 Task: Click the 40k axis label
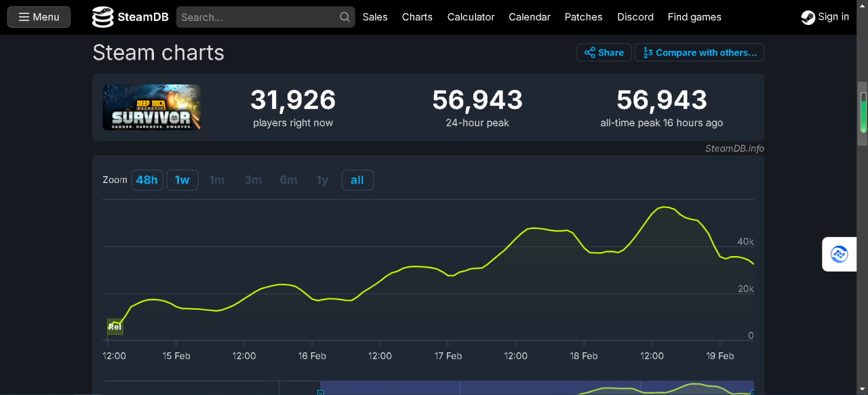pos(745,242)
